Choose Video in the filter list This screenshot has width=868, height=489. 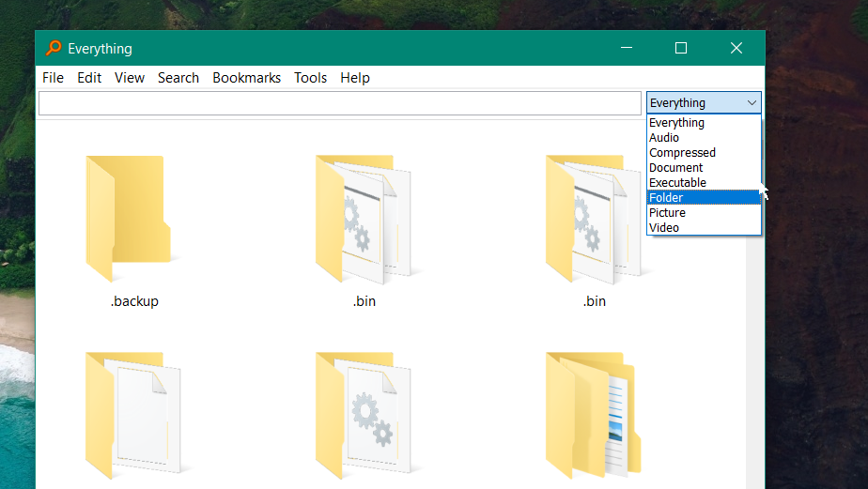coord(705,227)
